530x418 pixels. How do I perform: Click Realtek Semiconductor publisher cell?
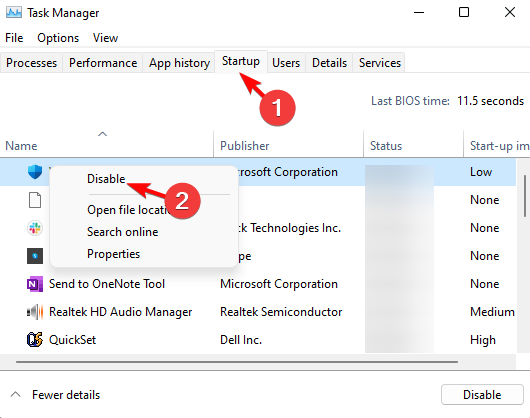[x=281, y=312]
